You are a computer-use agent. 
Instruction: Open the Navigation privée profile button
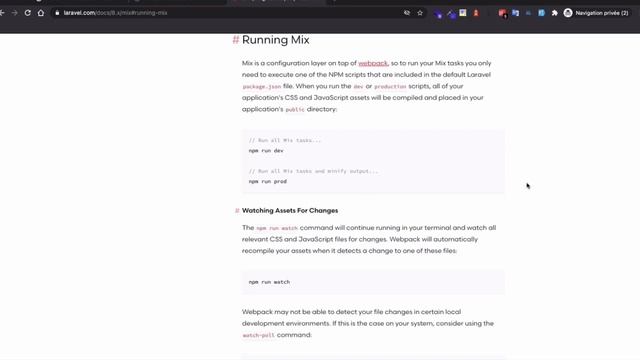(596, 13)
